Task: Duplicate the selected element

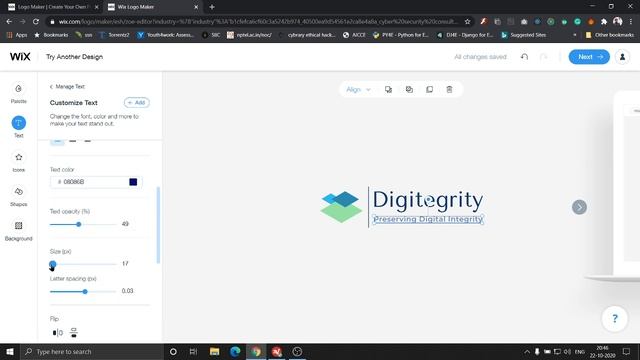Action: click(429, 89)
